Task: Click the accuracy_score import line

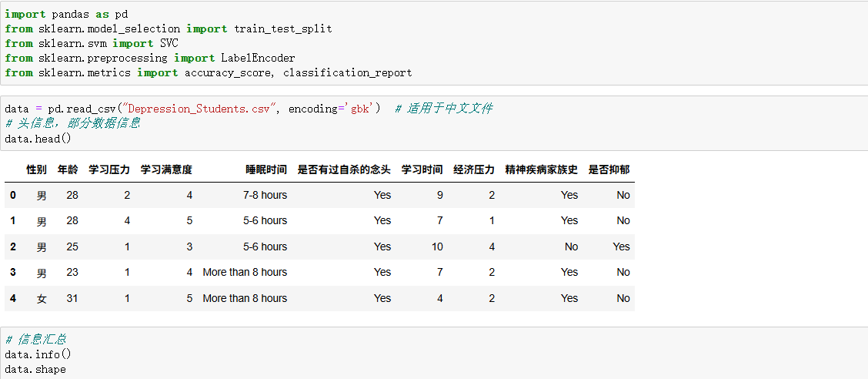Action: (208, 72)
